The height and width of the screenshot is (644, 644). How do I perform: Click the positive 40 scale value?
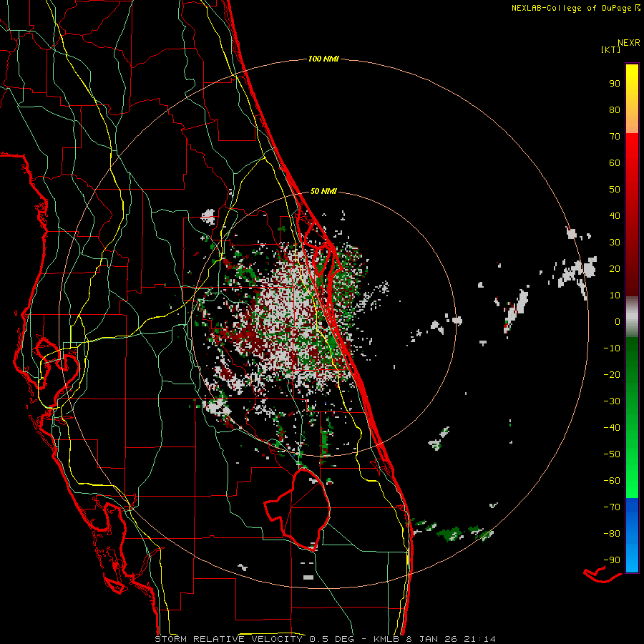coord(615,216)
